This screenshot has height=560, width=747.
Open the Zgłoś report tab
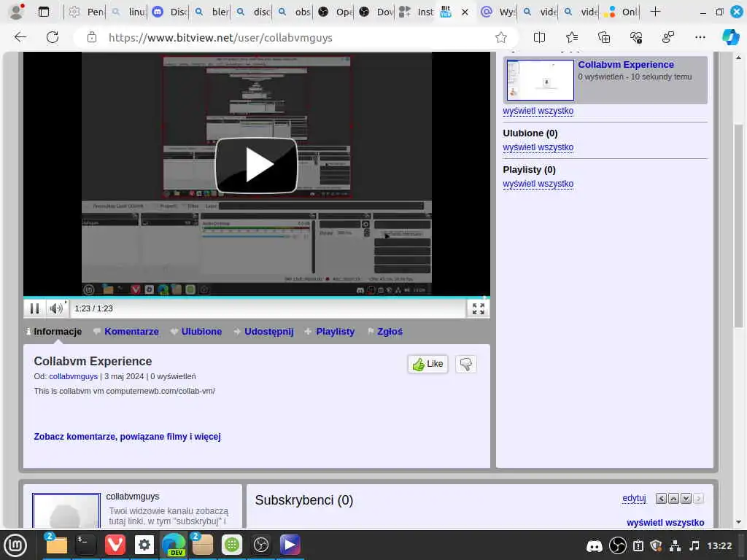point(390,332)
